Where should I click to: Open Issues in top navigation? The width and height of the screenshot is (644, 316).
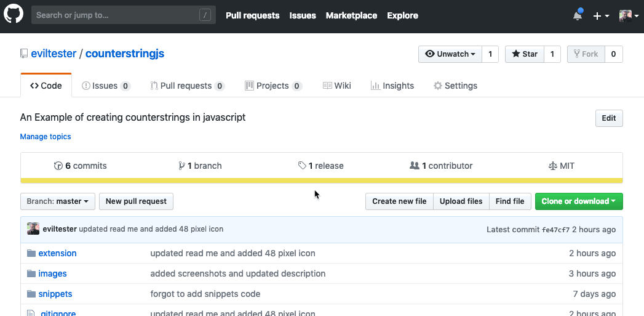303,15
